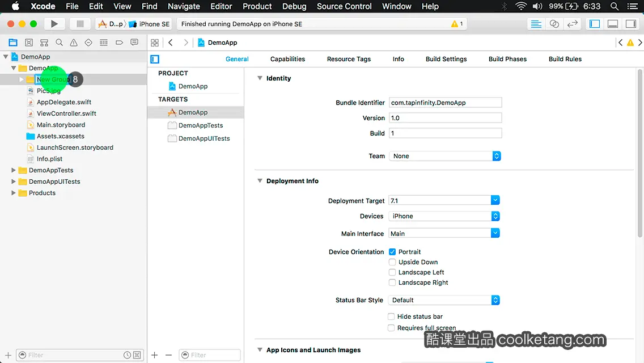Screen dimensions: 644x363
Task: Hide the Navigator pane
Action: [595, 24]
